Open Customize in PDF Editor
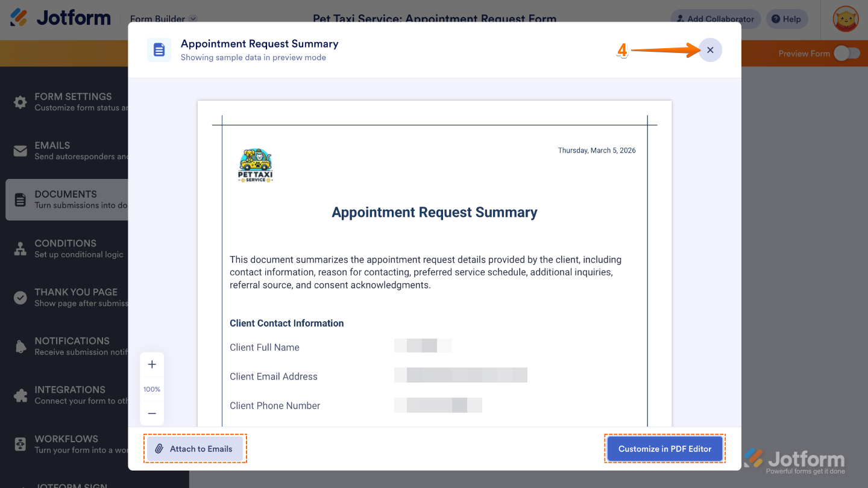This screenshot has width=868, height=488. coord(664,448)
